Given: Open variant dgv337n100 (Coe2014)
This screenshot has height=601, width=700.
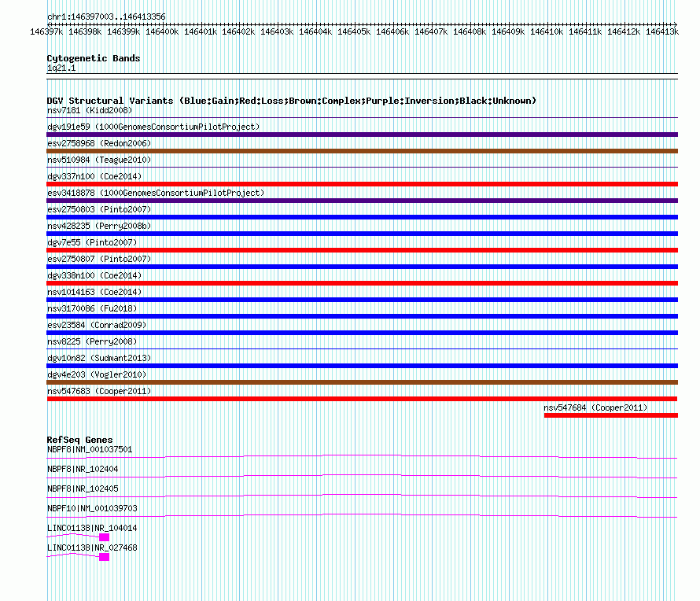Looking at the screenshot, I should [94, 176].
